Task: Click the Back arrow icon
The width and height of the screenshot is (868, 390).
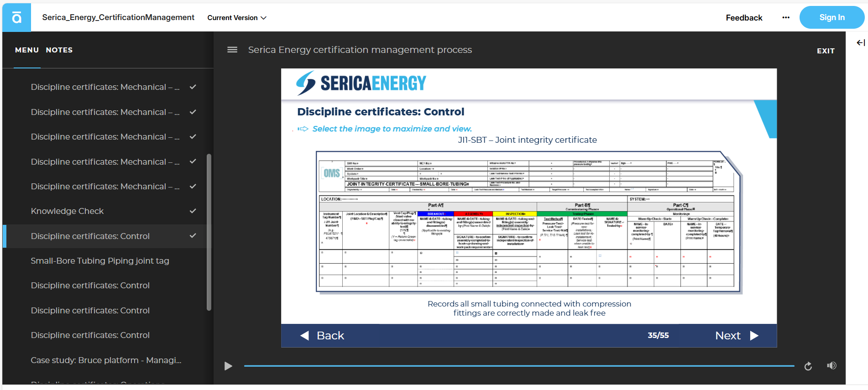Action: coord(304,336)
